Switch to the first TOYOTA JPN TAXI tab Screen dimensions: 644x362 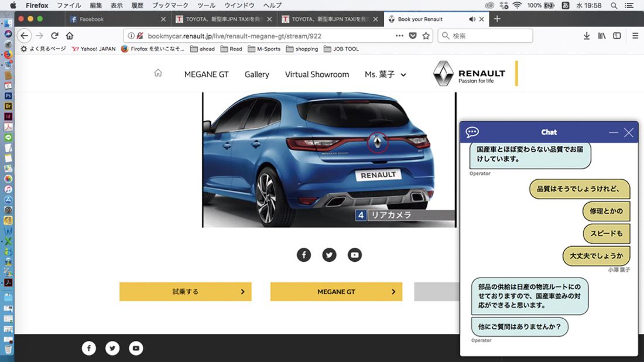[x=224, y=19]
